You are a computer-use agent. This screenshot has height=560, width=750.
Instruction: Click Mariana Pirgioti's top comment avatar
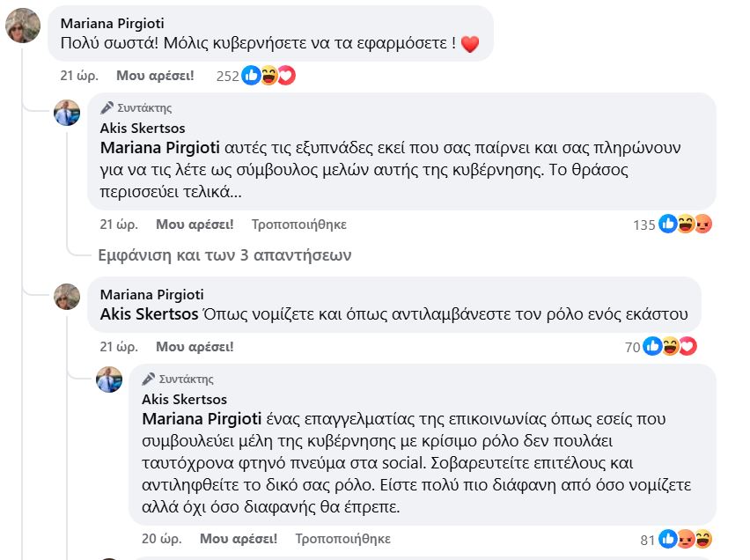click(x=23, y=25)
